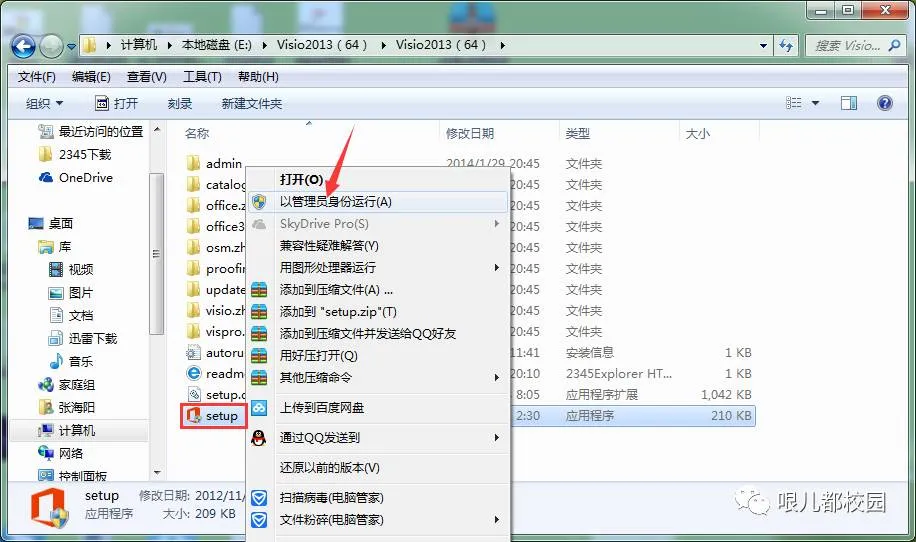Screen dimensions: 916x542
Task: Open the 工具(T) menu
Action: click(202, 77)
